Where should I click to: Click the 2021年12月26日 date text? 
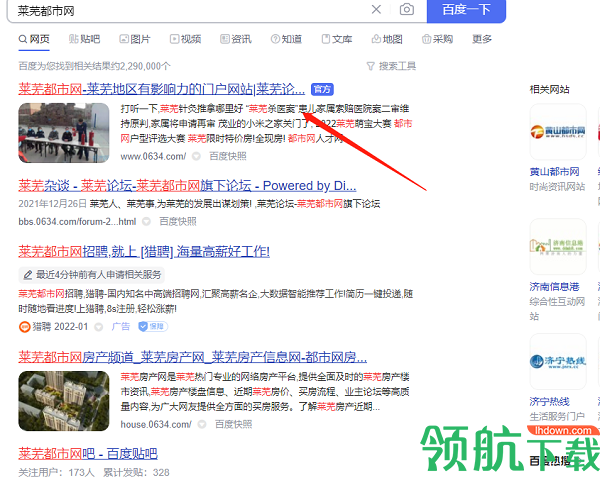pyautogui.click(x=53, y=204)
